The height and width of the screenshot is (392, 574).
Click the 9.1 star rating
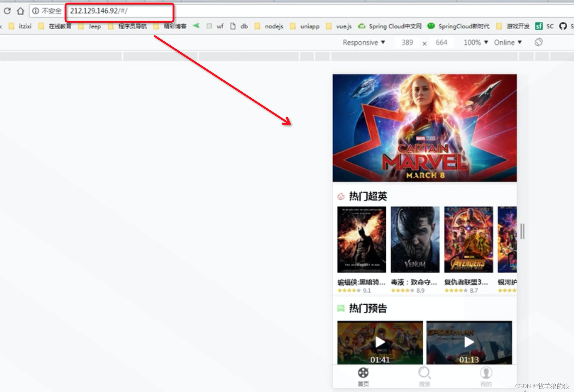point(354,291)
